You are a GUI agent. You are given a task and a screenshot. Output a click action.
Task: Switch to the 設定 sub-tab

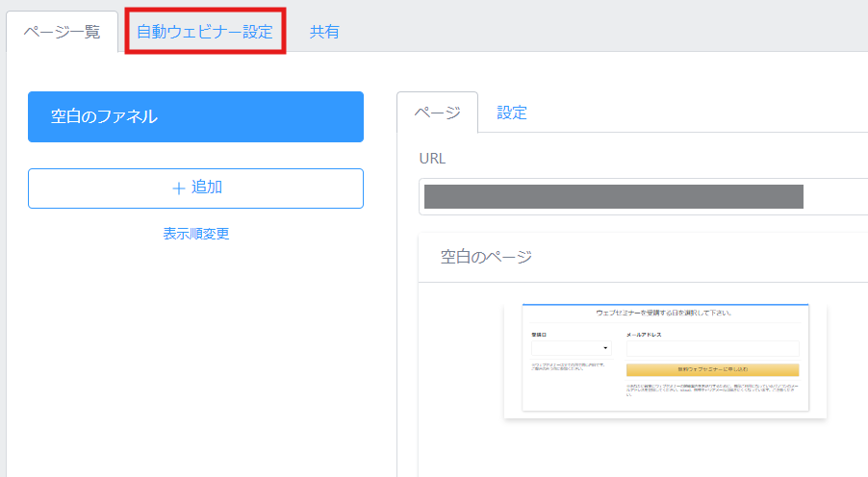pos(512,113)
